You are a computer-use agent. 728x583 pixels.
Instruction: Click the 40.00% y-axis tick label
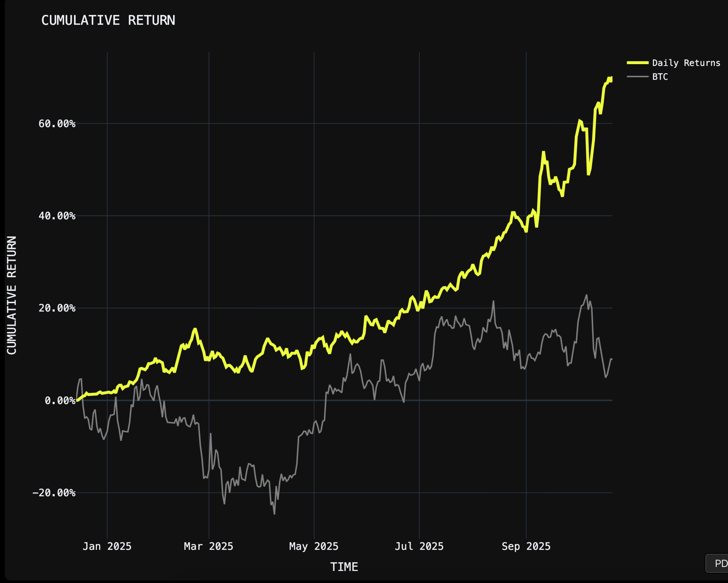(57, 216)
